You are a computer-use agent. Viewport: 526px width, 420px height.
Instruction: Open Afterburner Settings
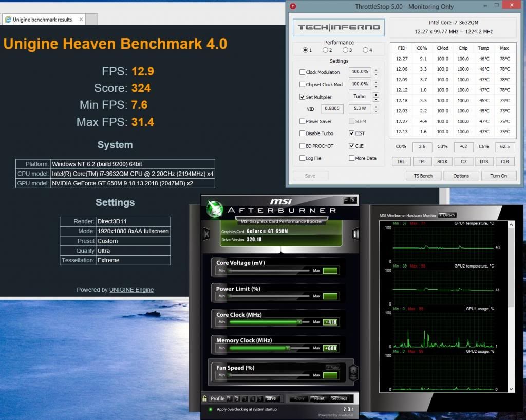coord(339,398)
